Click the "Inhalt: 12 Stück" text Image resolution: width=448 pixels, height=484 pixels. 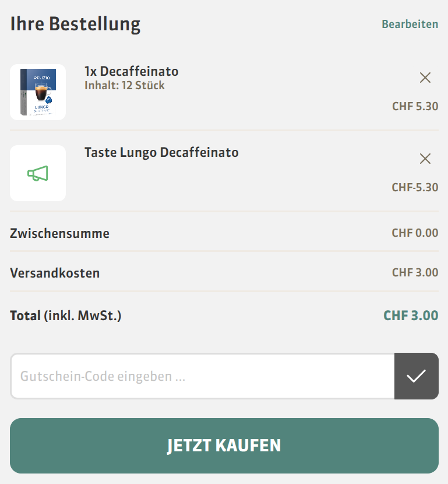click(124, 86)
